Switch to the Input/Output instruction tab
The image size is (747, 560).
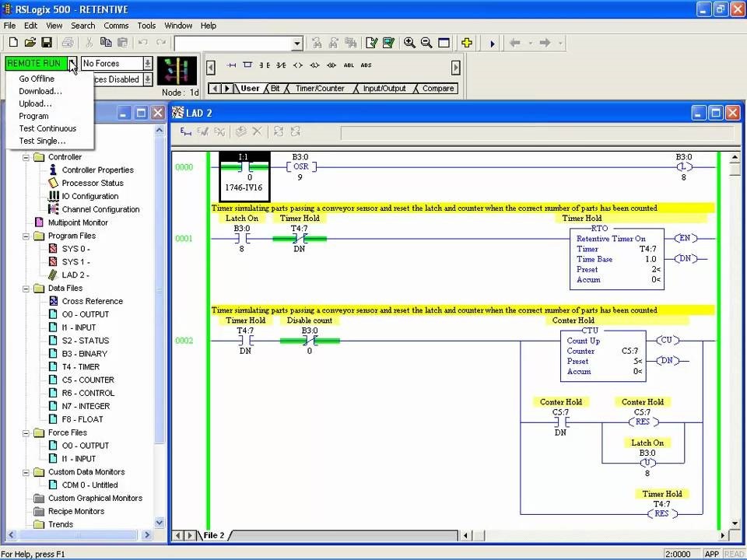click(x=384, y=89)
